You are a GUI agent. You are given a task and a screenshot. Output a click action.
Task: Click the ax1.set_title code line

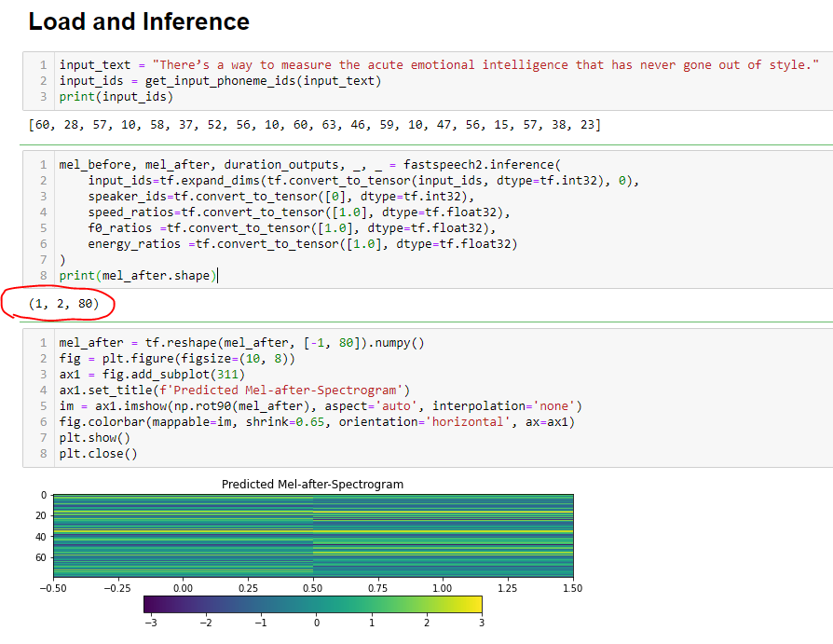pos(234,391)
